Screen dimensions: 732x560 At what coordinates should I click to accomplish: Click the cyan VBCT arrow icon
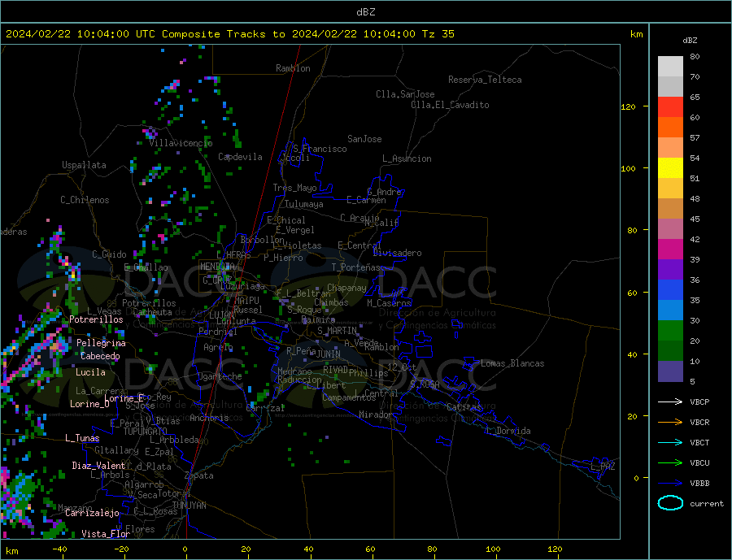tap(670, 442)
